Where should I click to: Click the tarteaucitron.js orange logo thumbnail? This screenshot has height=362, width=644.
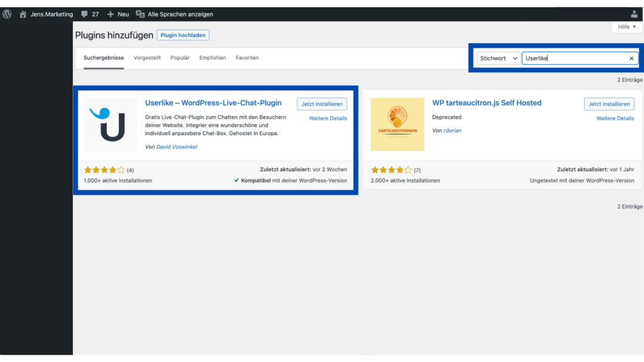(x=397, y=124)
